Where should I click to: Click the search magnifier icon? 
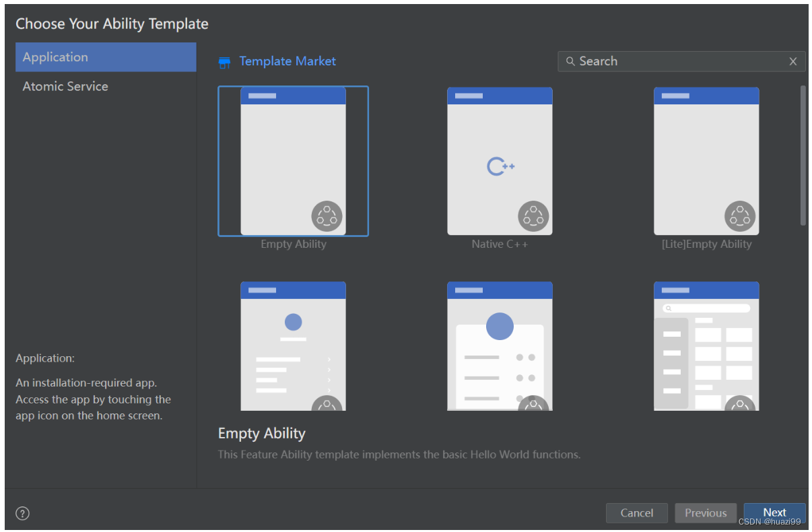tap(570, 61)
